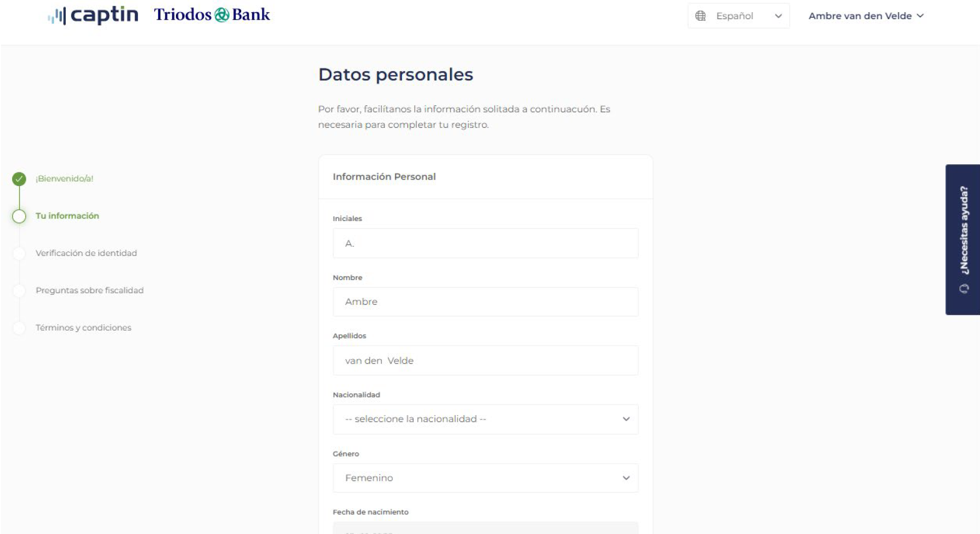The image size is (980, 534).
Task: Select Verificación de identidad step label
Action: (86, 253)
